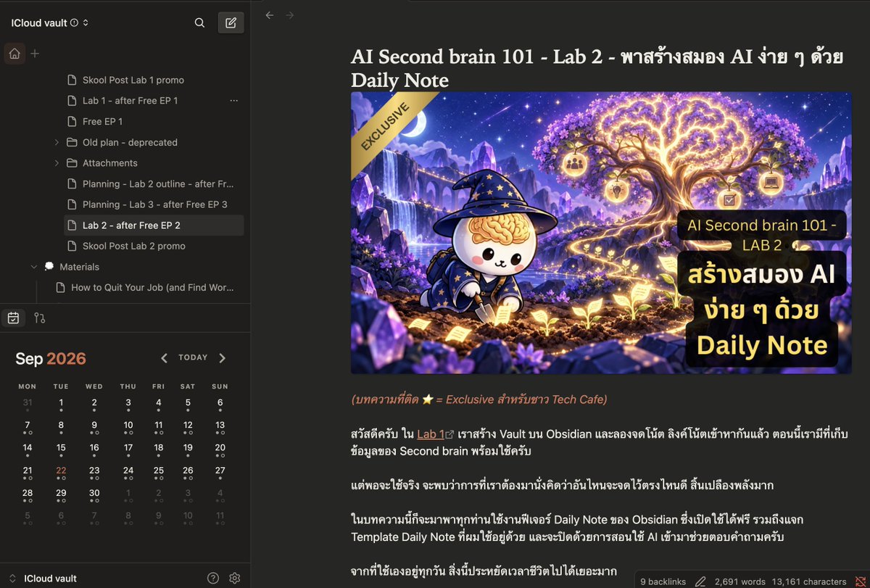Add a new sidebar tab with the plus icon

tap(35, 54)
